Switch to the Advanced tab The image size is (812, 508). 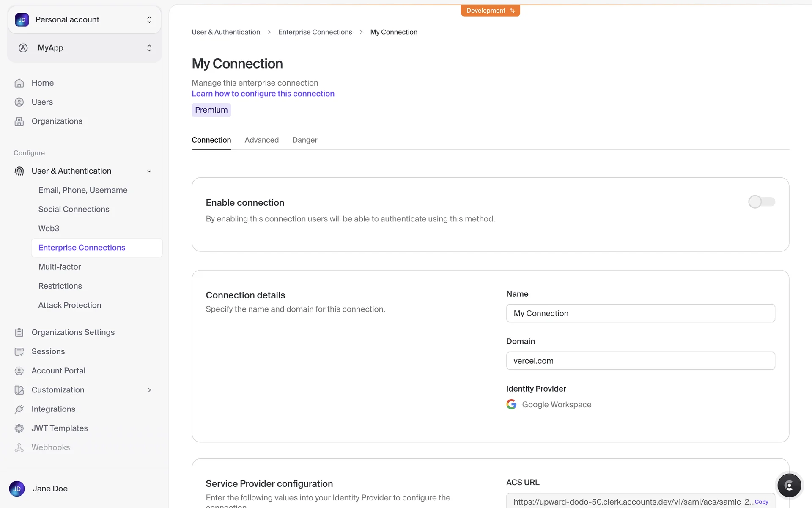click(x=261, y=140)
